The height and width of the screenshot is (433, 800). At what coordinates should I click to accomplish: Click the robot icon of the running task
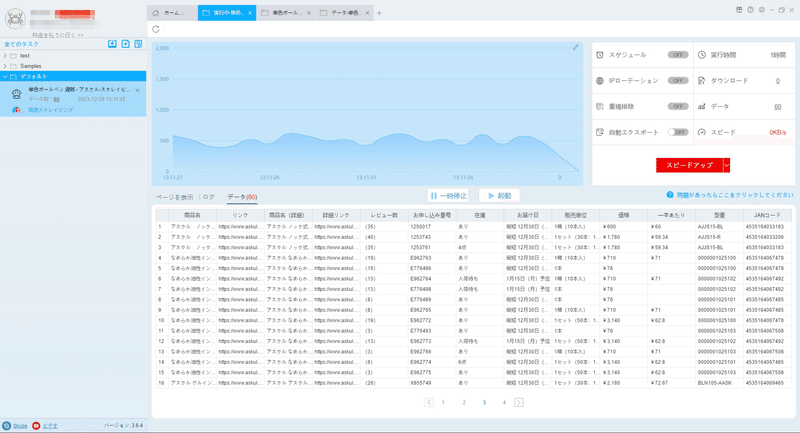17,94
